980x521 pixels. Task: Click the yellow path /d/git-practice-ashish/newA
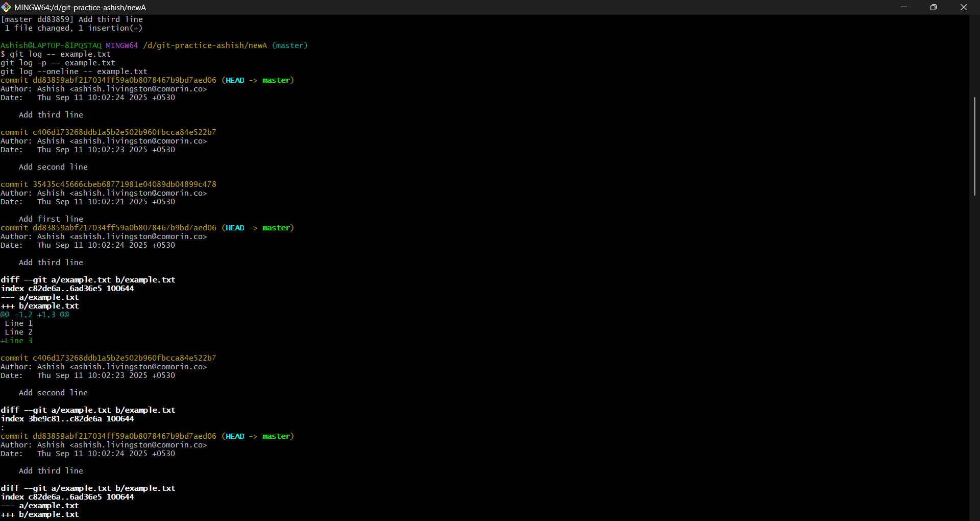205,45
